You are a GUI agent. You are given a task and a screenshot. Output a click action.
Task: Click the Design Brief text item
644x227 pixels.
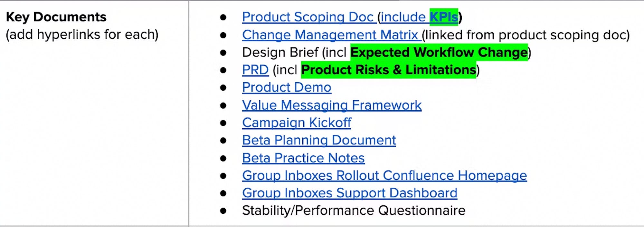[280, 52]
